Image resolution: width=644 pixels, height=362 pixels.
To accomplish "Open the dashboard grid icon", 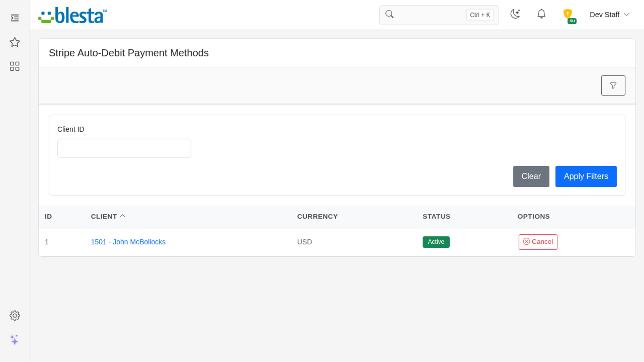I will 15,66.
